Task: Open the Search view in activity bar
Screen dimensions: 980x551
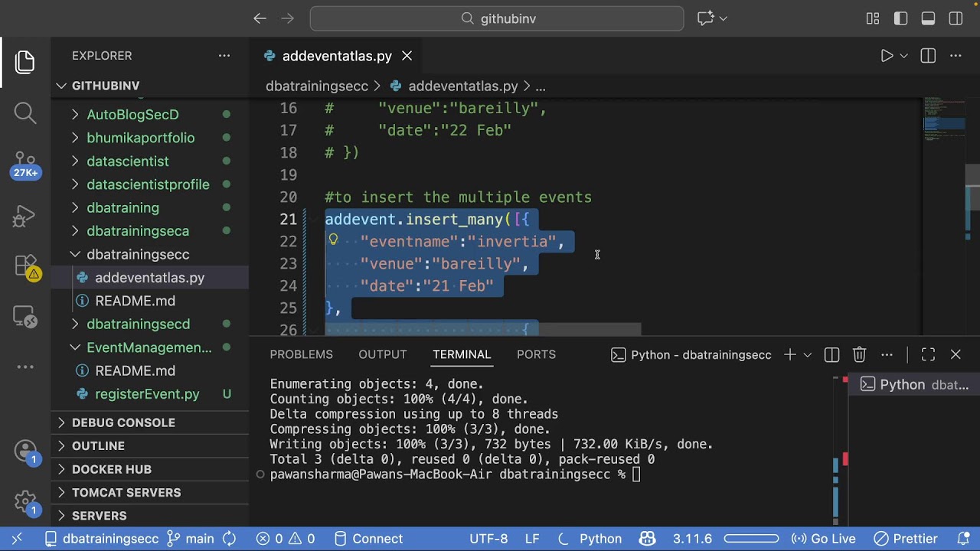Action: tap(25, 113)
